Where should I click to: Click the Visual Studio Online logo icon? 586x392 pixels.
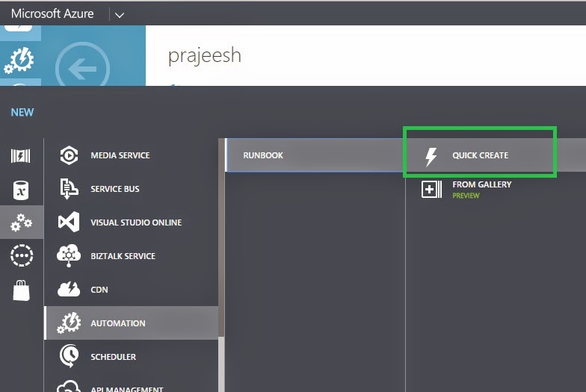pos(69,223)
